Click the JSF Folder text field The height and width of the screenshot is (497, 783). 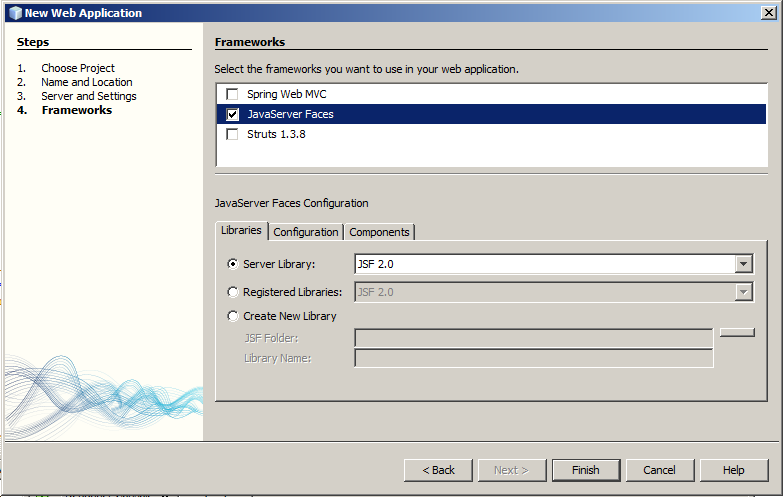534,338
